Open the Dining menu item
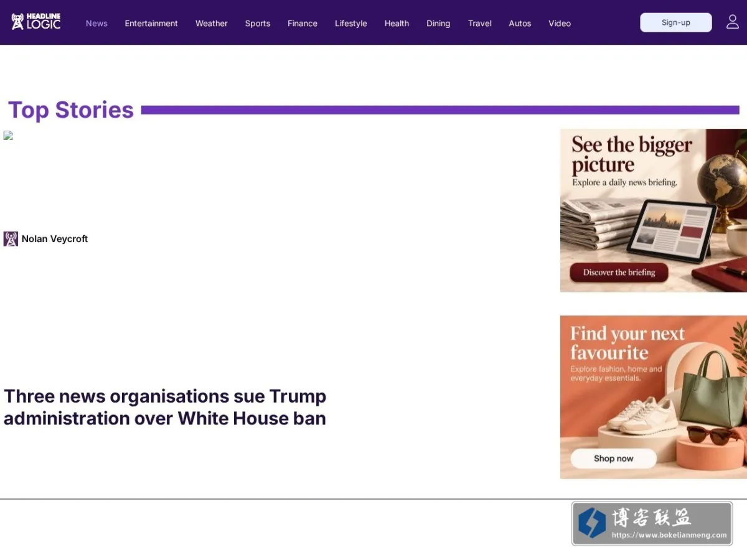Screen dimensions: 747x560 [438, 23]
